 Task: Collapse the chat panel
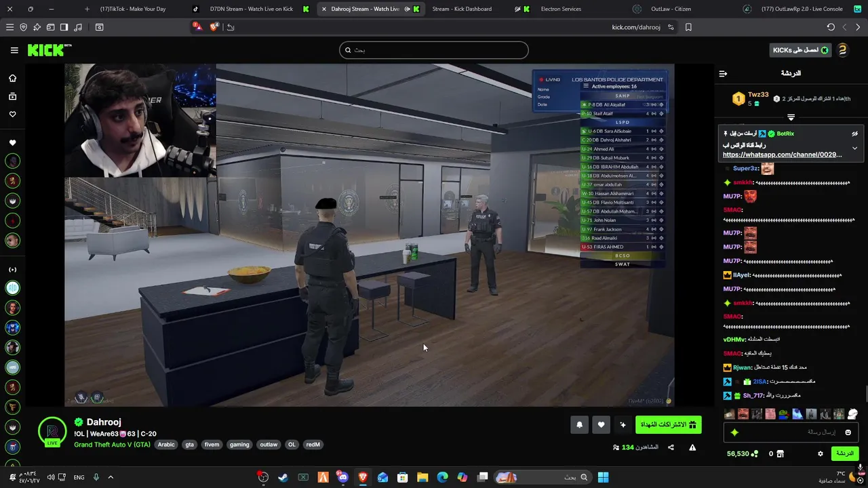tap(723, 73)
